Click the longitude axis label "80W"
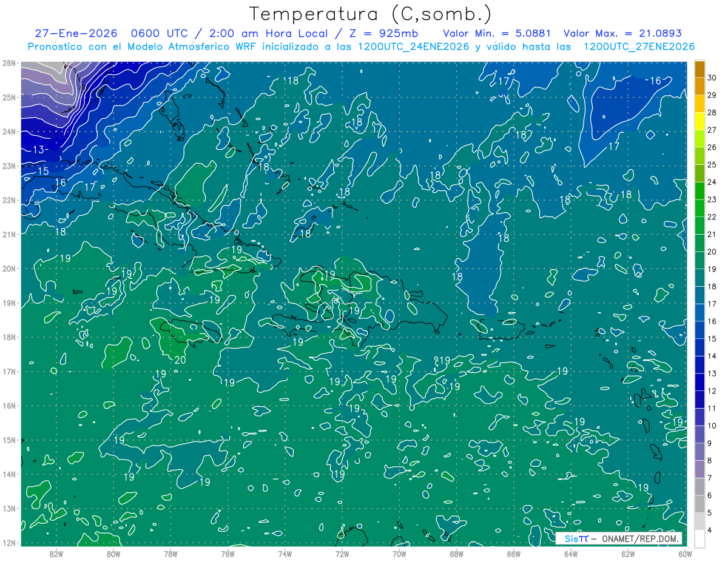Image resolution: width=728 pixels, height=562 pixels. coord(113,554)
